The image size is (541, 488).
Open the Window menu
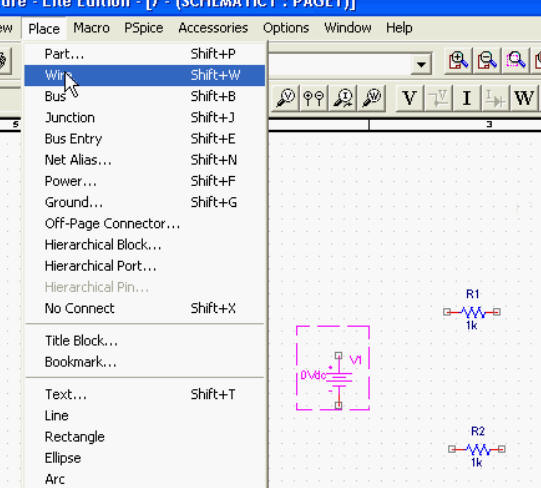[348, 28]
